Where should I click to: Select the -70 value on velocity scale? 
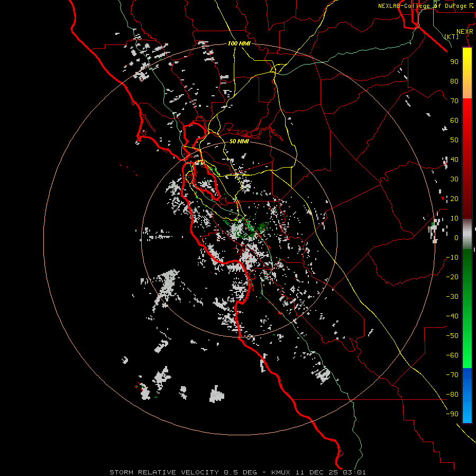tap(452, 375)
